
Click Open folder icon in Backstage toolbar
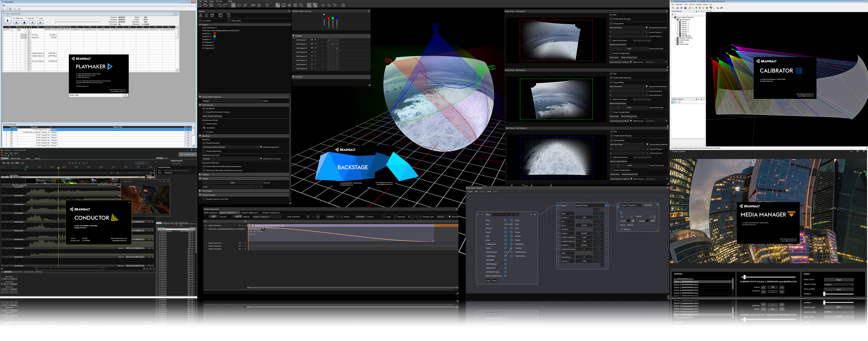[205, 5]
